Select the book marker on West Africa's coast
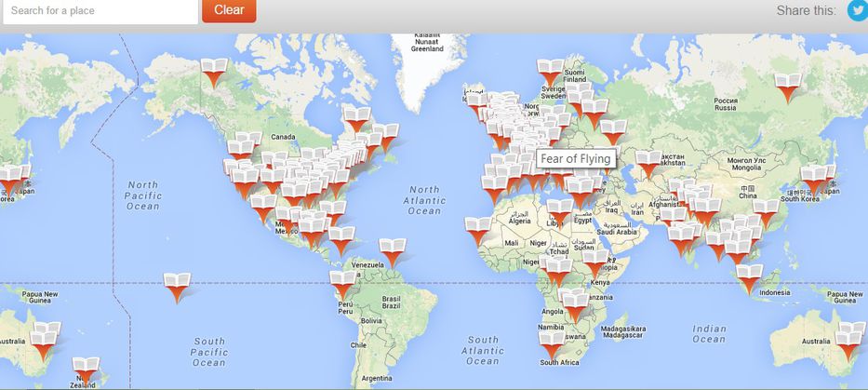The height and width of the screenshot is (390, 868). click(x=478, y=231)
